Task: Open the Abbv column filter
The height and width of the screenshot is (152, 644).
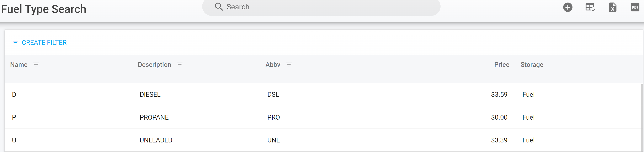Action: [289, 65]
